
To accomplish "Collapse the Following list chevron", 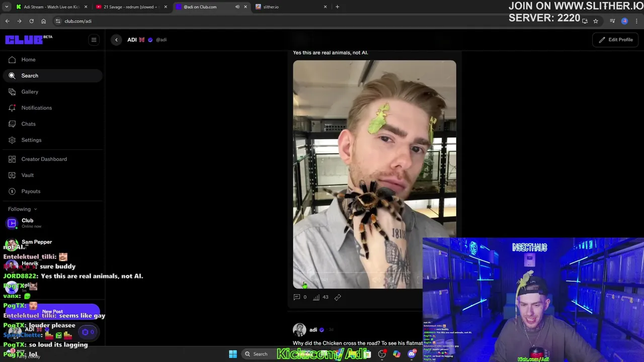I will (35, 209).
